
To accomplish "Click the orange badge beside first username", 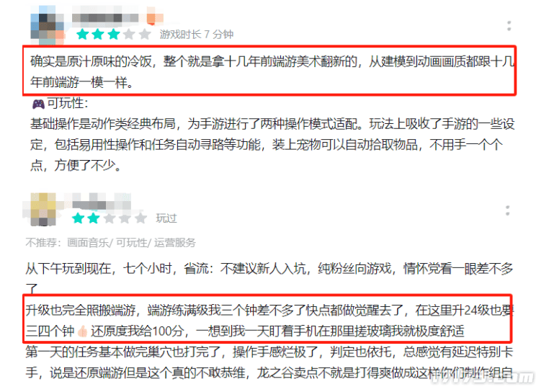I will tap(154, 17).
